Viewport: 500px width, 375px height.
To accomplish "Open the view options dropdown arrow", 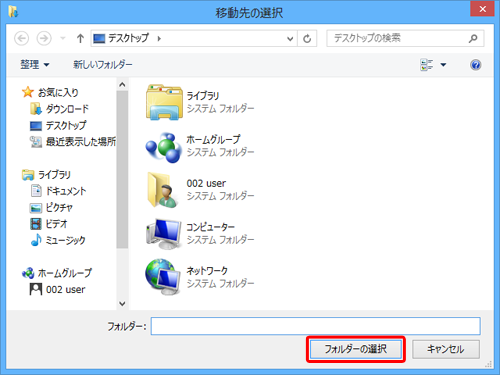I will tap(443, 65).
